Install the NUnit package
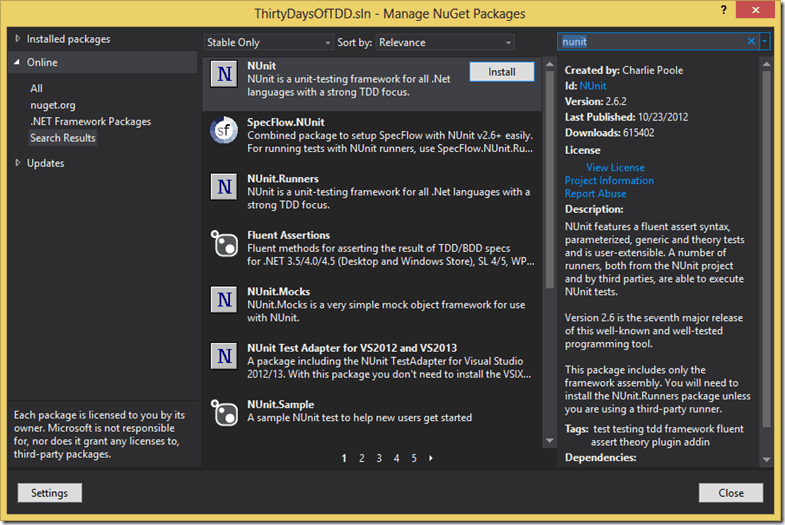This screenshot has width=785, height=525. (x=502, y=72)
